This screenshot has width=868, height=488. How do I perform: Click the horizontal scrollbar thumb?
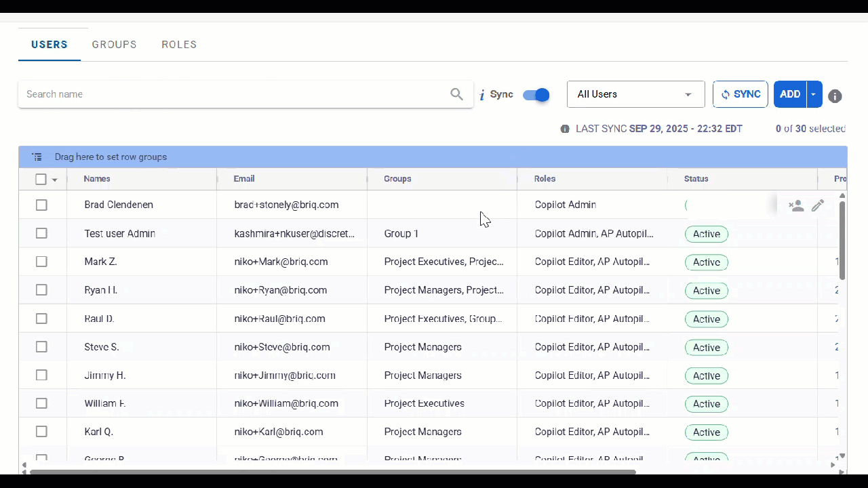click(x=333, y=471)
